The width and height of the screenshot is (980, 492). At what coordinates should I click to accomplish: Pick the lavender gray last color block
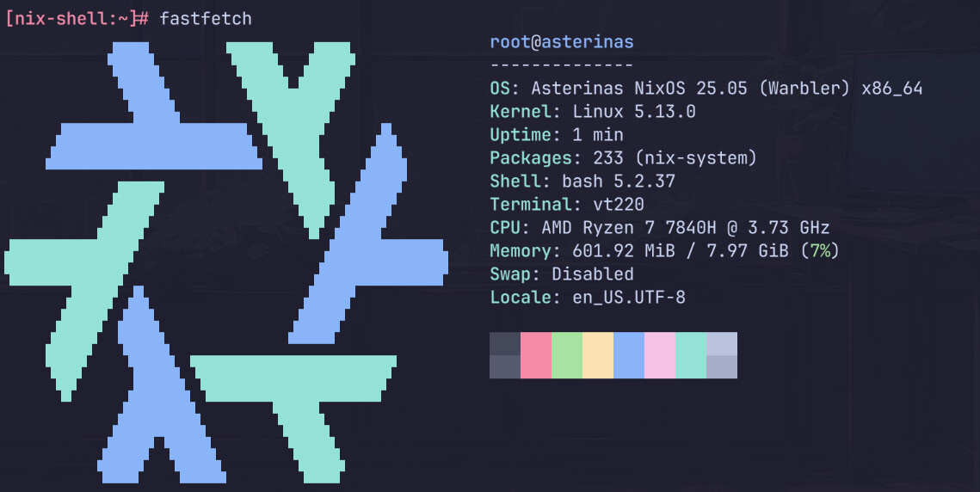click(721, 355)
